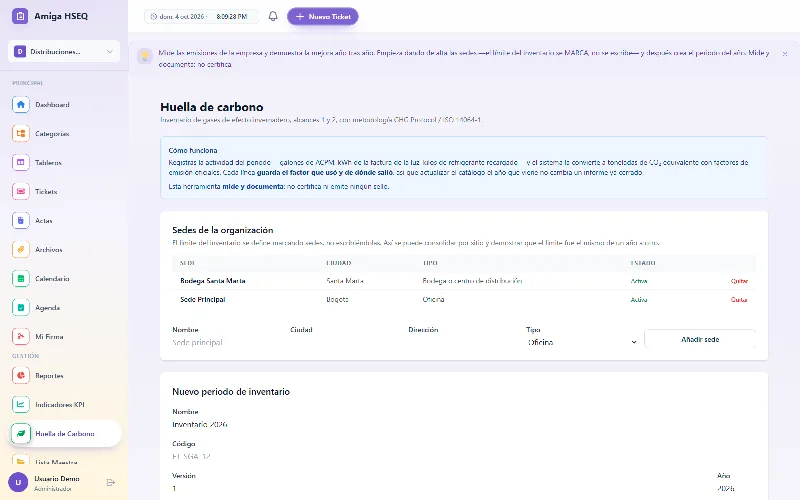Click the Código input field
This screenshot has width=800, height=500.
[464, 457]
